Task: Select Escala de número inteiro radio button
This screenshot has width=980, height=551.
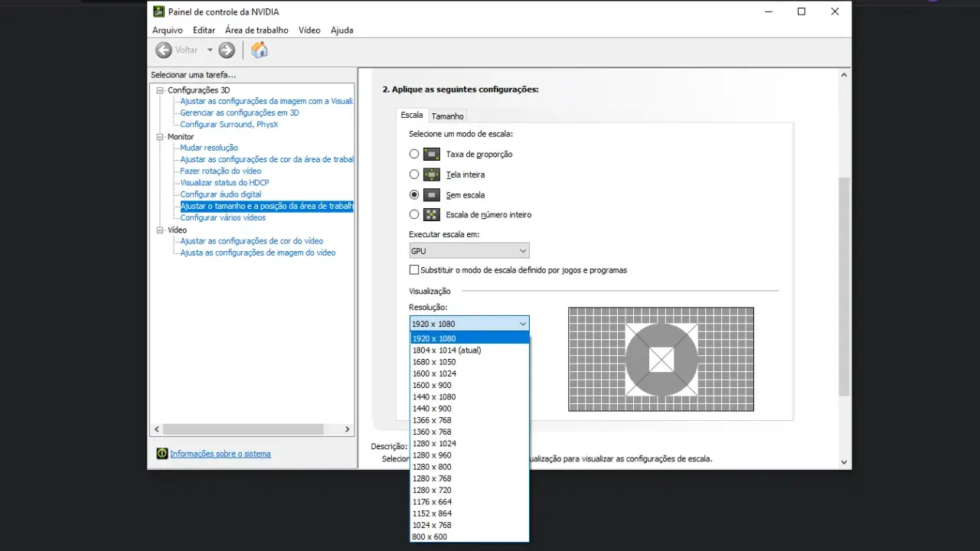Action: 414,215
